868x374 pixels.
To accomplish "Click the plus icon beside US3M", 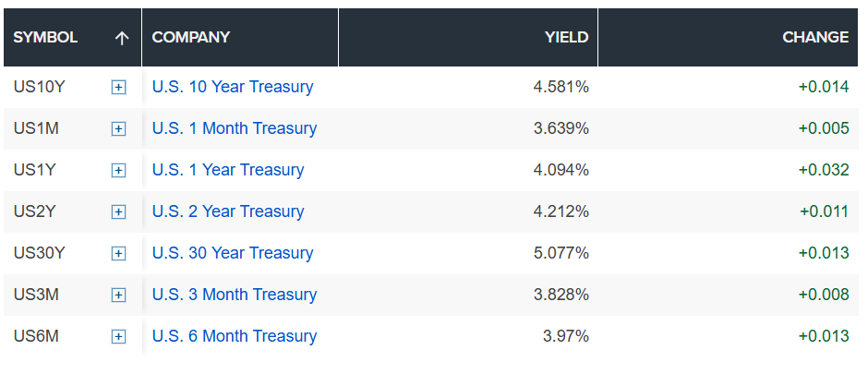I will coord(118,295).
